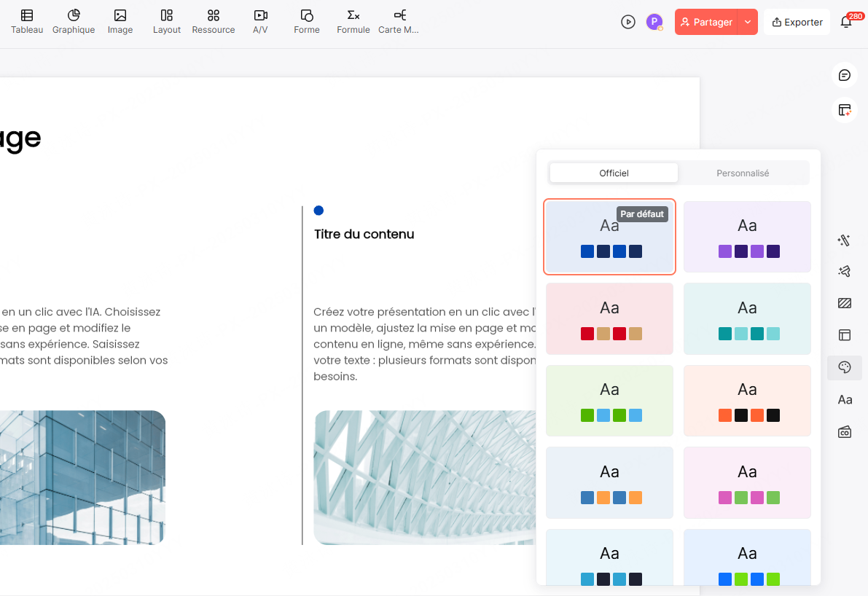Click the Image insert icon

[120, 21]
